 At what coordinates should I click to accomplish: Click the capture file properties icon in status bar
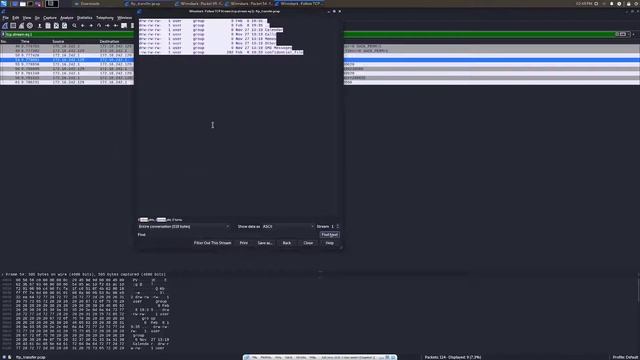pyautogui.click(x=9, y=357)
